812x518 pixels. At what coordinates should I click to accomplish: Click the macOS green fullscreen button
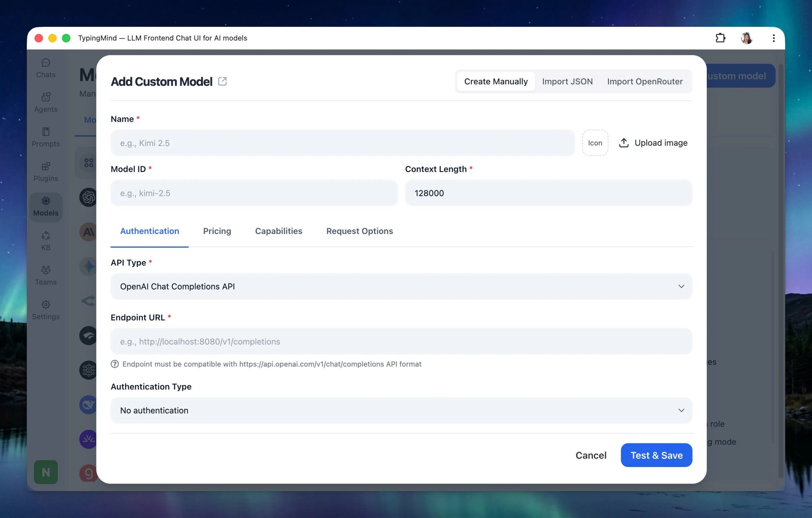click(66, 38)
